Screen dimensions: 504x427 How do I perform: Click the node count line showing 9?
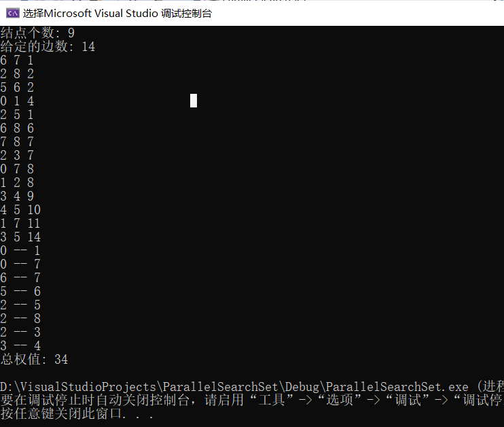coord(37,33)
